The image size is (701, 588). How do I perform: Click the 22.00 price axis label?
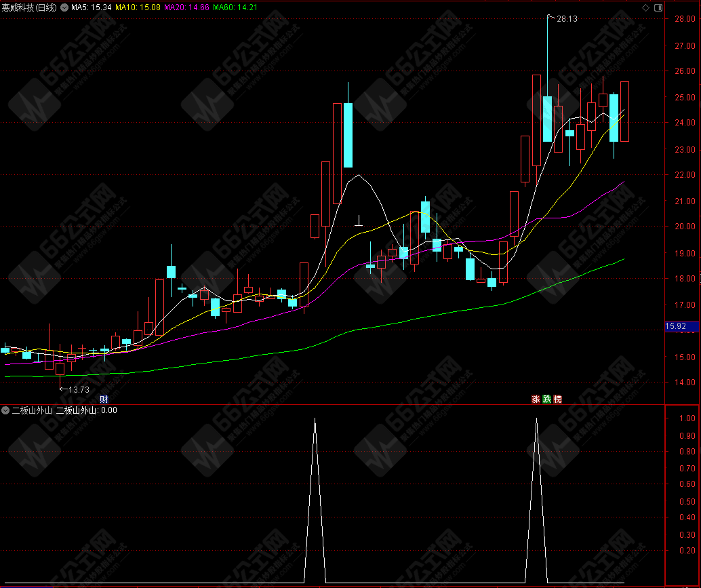tap(685, 174)
